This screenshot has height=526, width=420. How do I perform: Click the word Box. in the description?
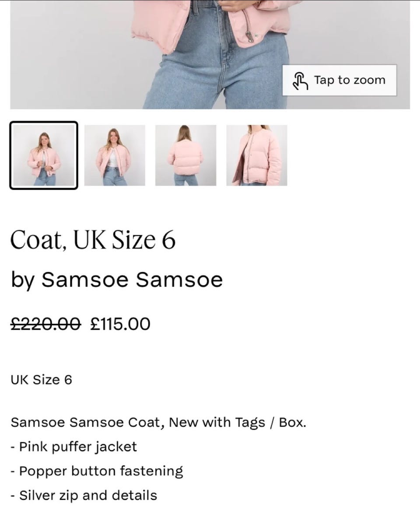click(292, 423)
